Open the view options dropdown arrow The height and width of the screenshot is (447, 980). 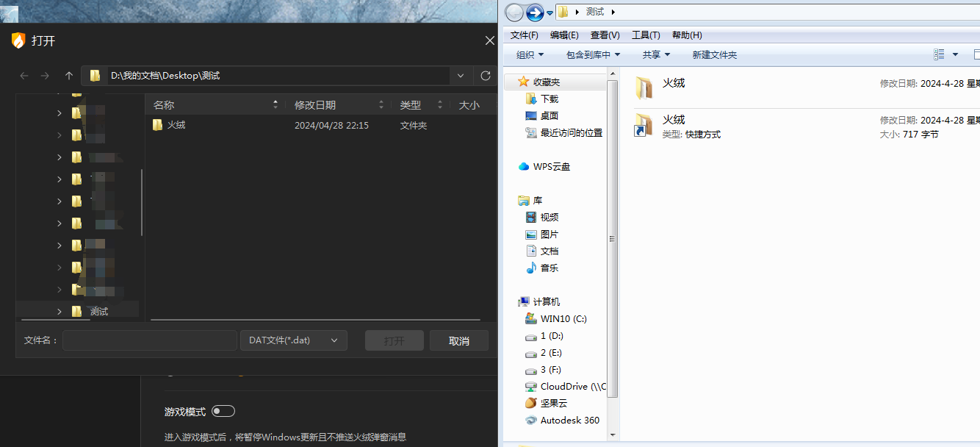click(955, 54)
